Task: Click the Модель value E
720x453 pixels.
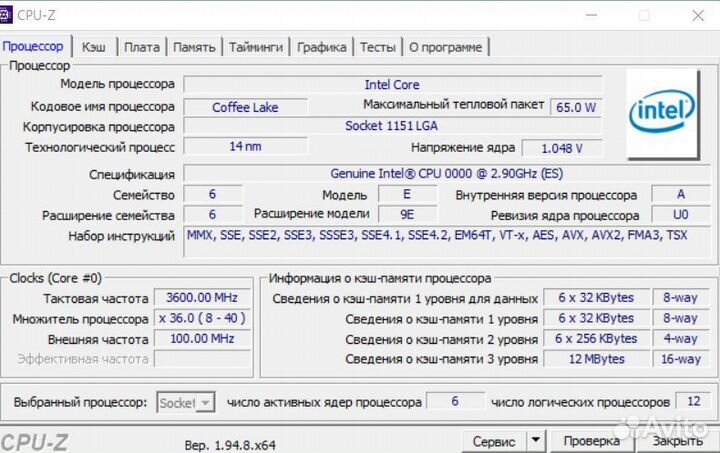Action: point(407,194)
